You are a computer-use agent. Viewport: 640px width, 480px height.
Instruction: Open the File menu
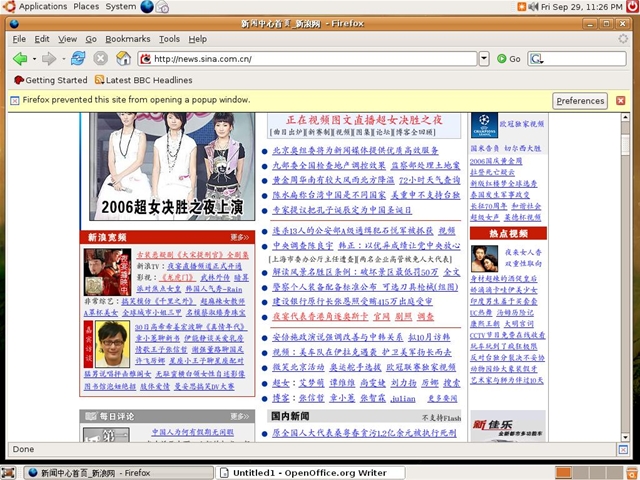click(x=19, y=39)
